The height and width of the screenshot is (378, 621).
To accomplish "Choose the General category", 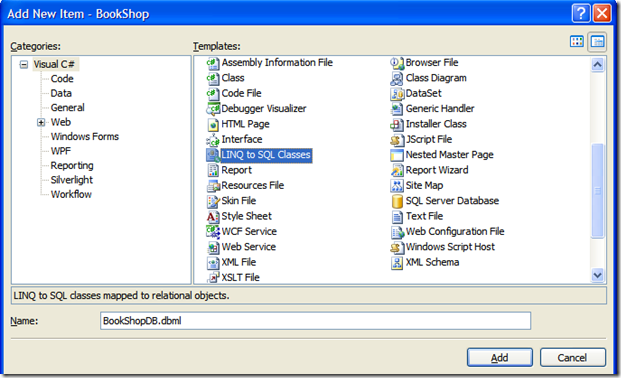I will pos(67,107).
